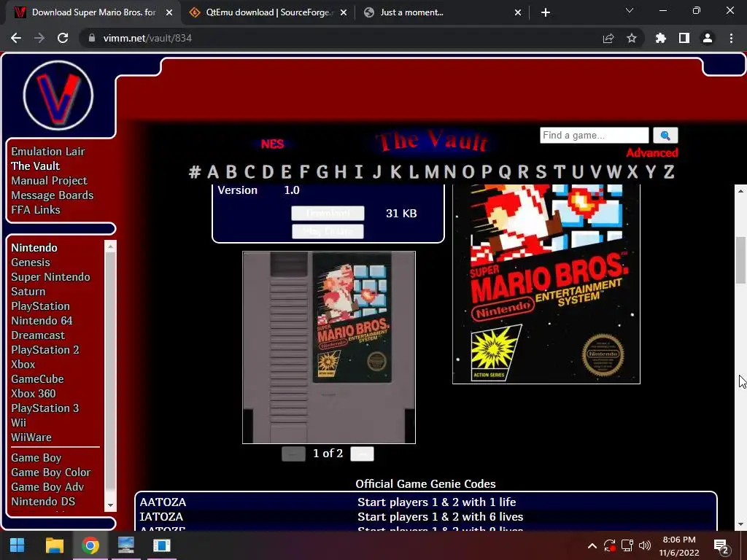Open The Vault sidebar link
The width and height of the screenshot is (747, 560).
click(35, 166)
